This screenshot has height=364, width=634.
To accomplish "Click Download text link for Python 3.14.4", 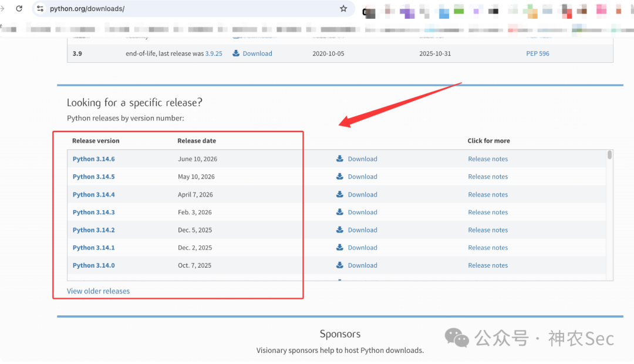I will (363, 194).
